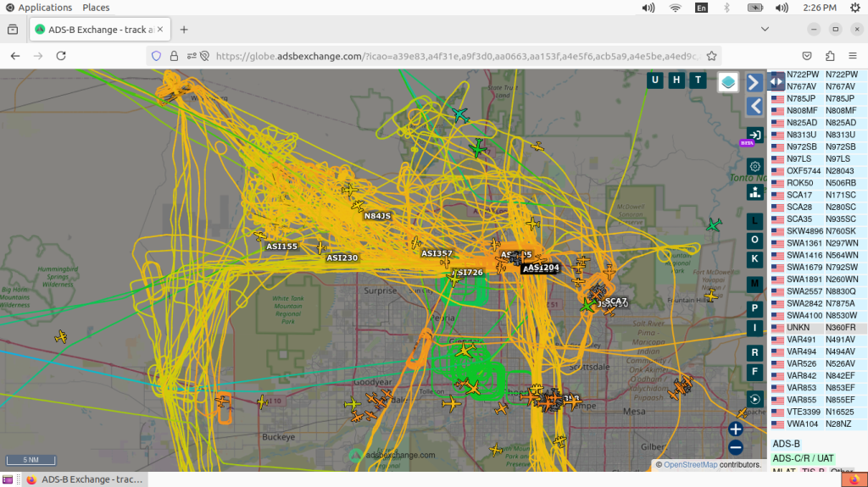Screen dimensions: 868x487
Task: Click the left chevron sidebar button
Action: (754, 106)
